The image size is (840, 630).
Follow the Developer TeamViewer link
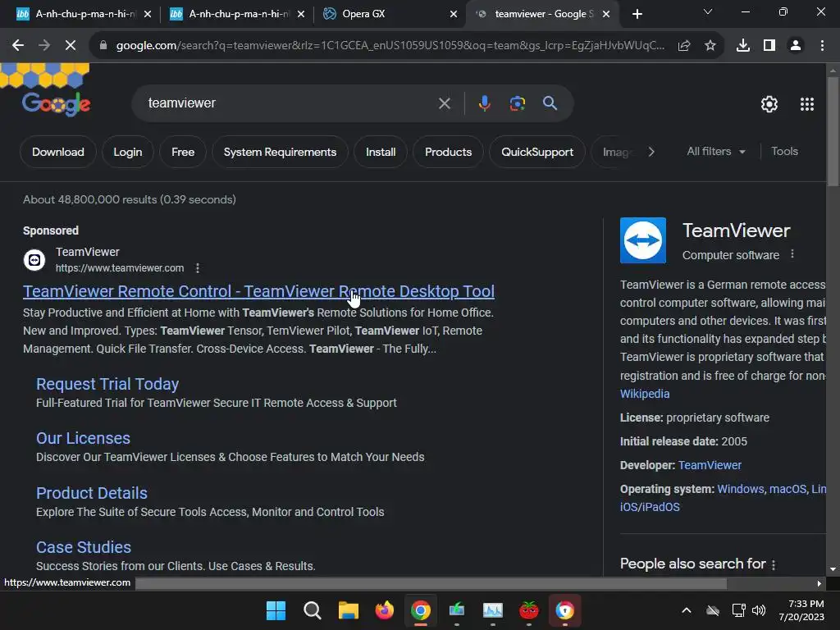710,465
